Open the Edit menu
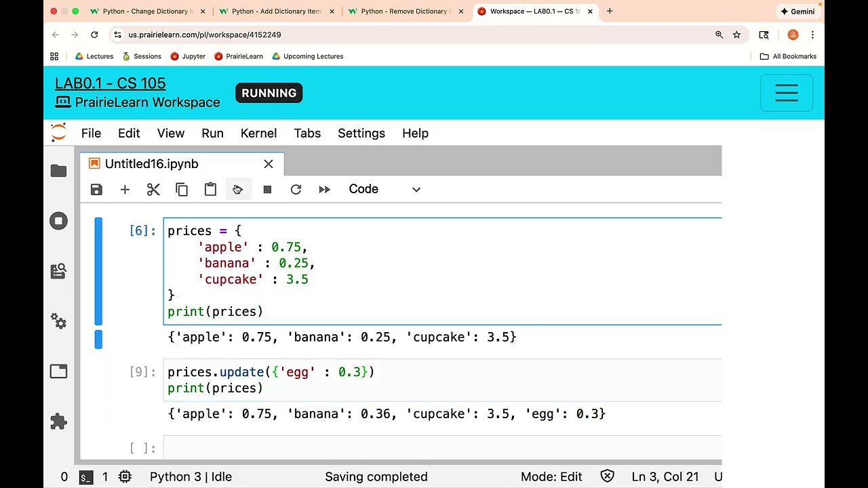This screenshot has width=868, height=488. pyautogui.click(x=129, y=133)
